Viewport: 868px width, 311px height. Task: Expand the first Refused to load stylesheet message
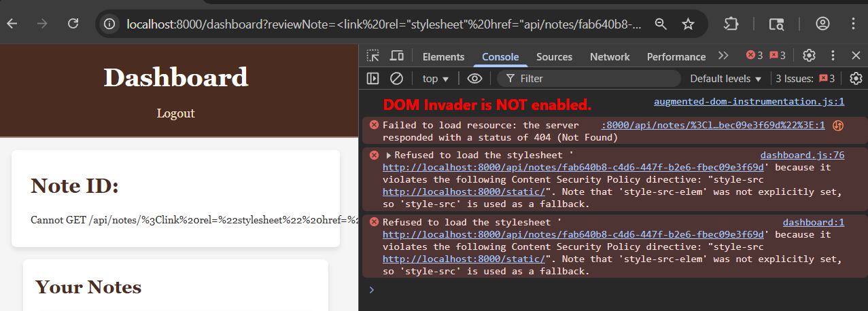(389, 155)
